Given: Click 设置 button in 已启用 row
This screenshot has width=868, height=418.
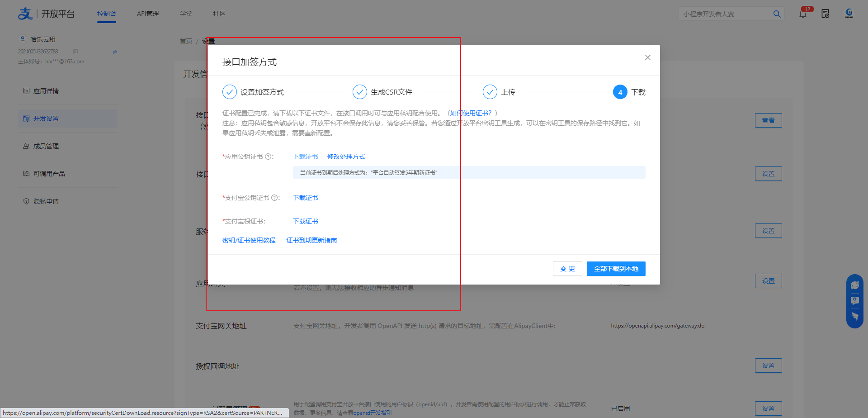Looking at the screenshot, I should (x=769, y=408).
